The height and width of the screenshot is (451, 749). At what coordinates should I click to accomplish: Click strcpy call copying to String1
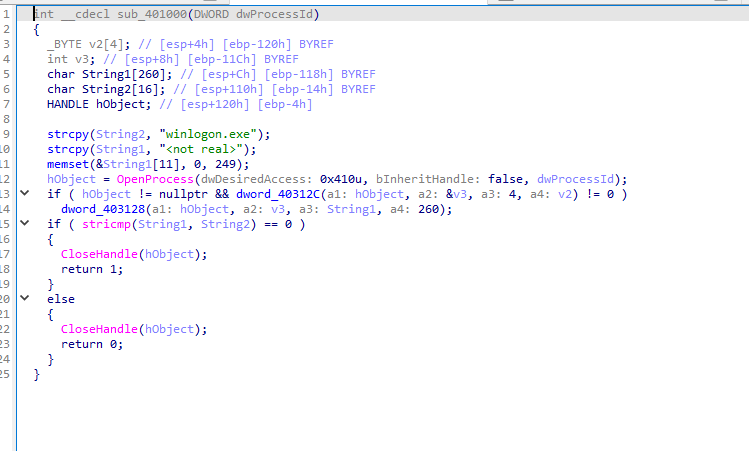click(68, 150)
